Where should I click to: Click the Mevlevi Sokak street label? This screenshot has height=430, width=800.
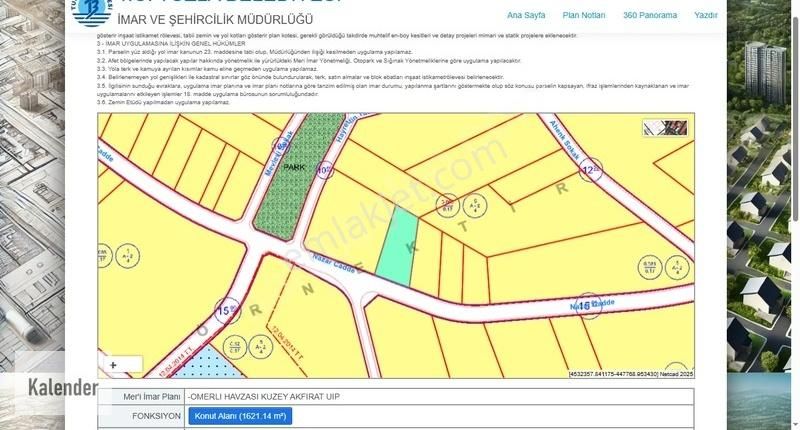(x=279, y=154)
